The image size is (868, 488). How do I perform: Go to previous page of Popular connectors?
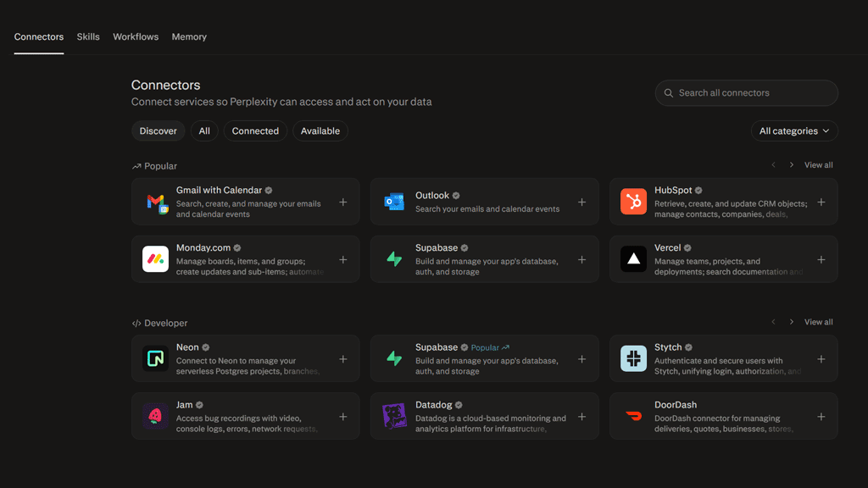pyautogui.click(x=773, y=165)
